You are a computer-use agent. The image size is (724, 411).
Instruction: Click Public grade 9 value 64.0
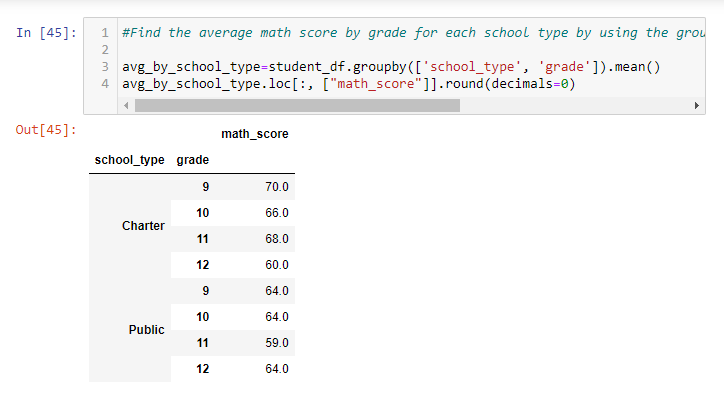click(x=277, y=291)
